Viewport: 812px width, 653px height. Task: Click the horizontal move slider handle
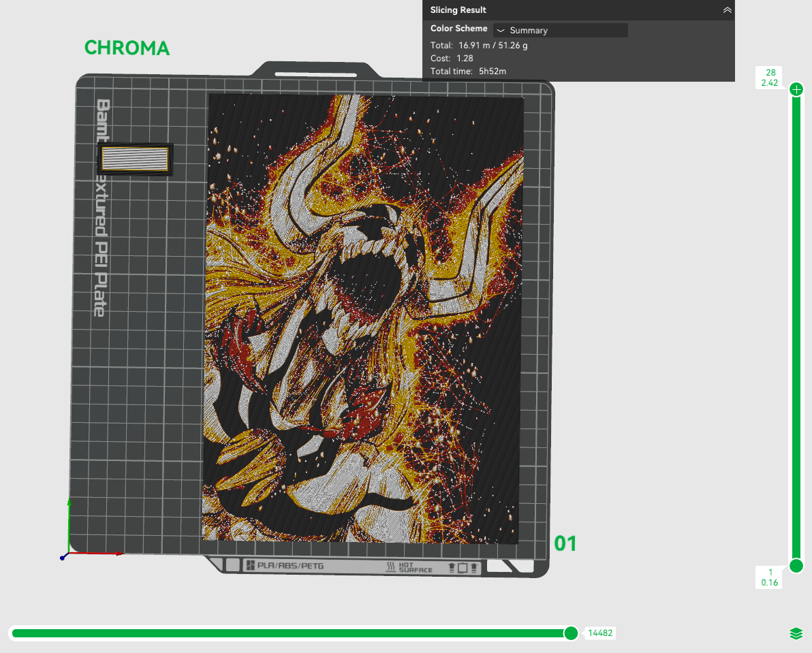click(571, 633)
